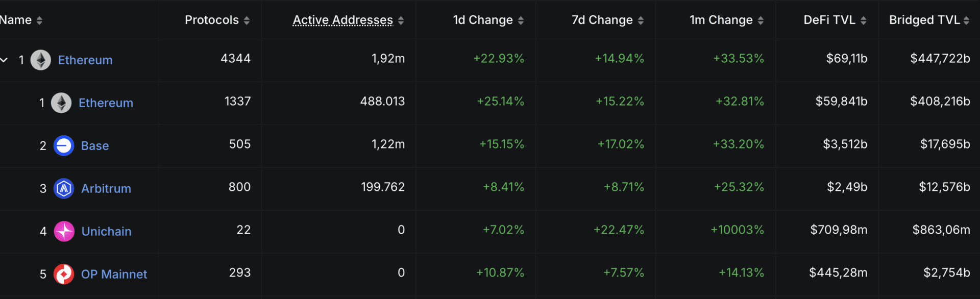Screen dimensions: 980x299
Task: Open the nested Ethereum chain link
Action: (x=106, y=103)
